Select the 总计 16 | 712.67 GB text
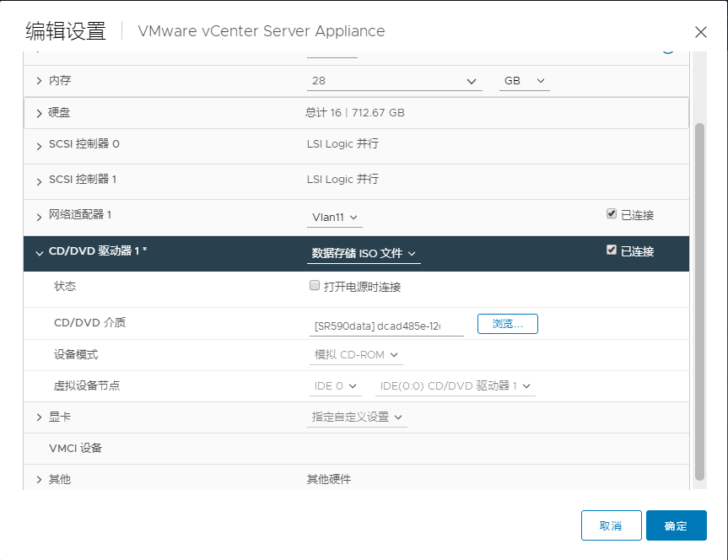The image size is (728, 560). coord(354,113)
